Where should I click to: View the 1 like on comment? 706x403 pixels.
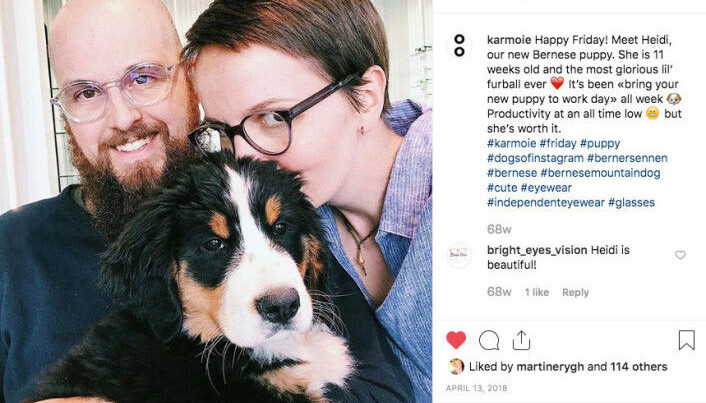(x=537, y=292)
